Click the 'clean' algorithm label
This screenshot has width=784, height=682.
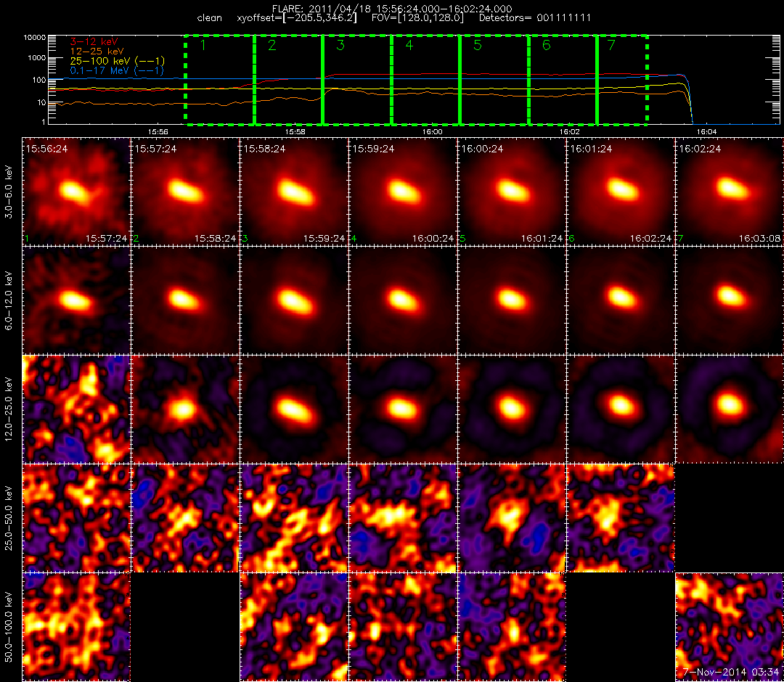(210, 18)
